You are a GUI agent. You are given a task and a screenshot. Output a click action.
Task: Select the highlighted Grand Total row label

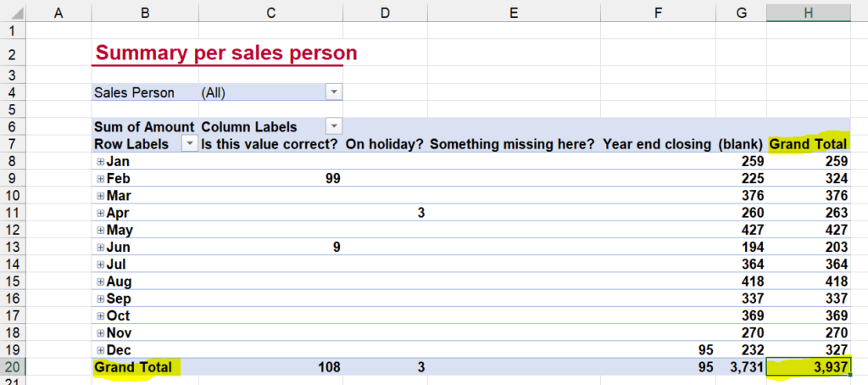pyautogui.click(x=133, y=366)
